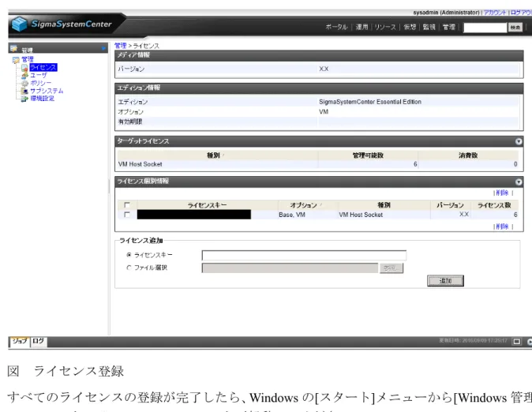Viewport: 532px width, 412px height.
Task: Click the header search input field
Action: pyautogui.click(x=485, y=28)
